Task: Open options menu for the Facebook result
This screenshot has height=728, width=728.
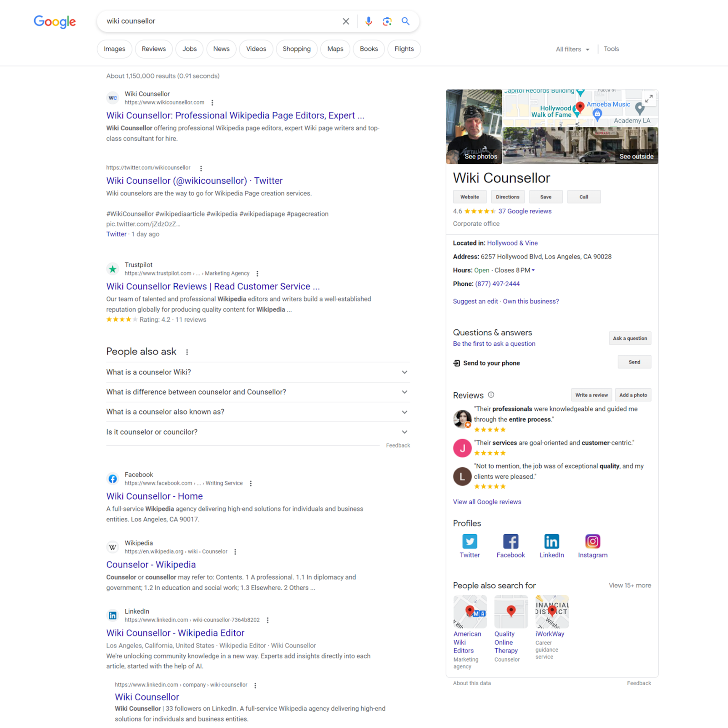Action: pos(251,484)
